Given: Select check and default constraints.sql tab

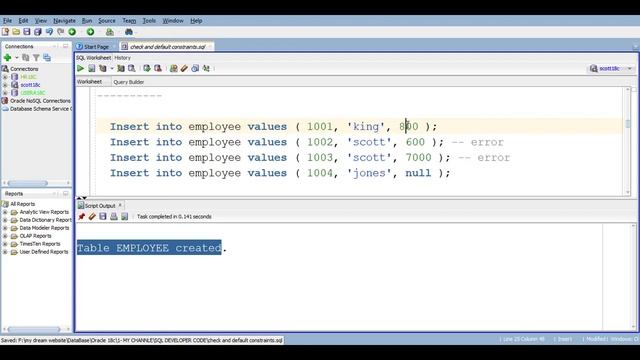Looking at the screenshot, I should 167,47.
